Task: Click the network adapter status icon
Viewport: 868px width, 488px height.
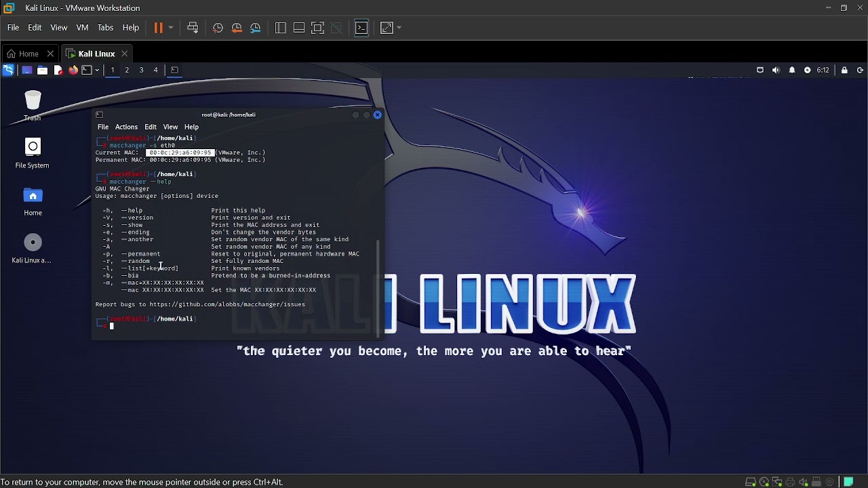Action: click(x=778, y=482)
